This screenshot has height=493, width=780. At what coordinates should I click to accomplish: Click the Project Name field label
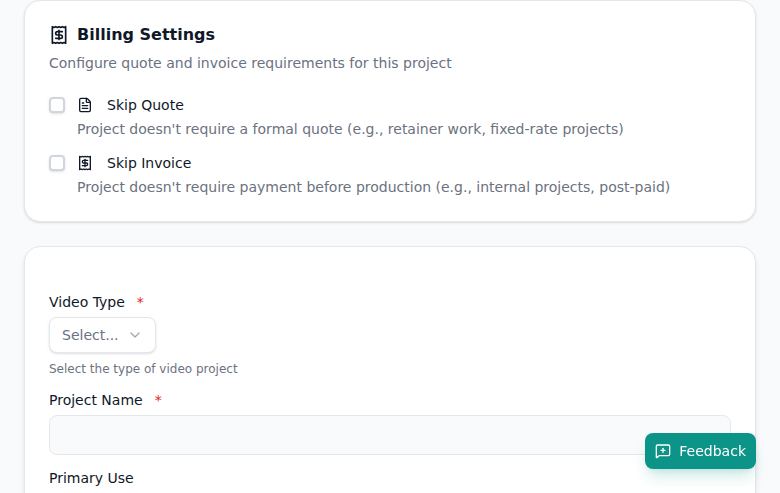tap(95, 400)
